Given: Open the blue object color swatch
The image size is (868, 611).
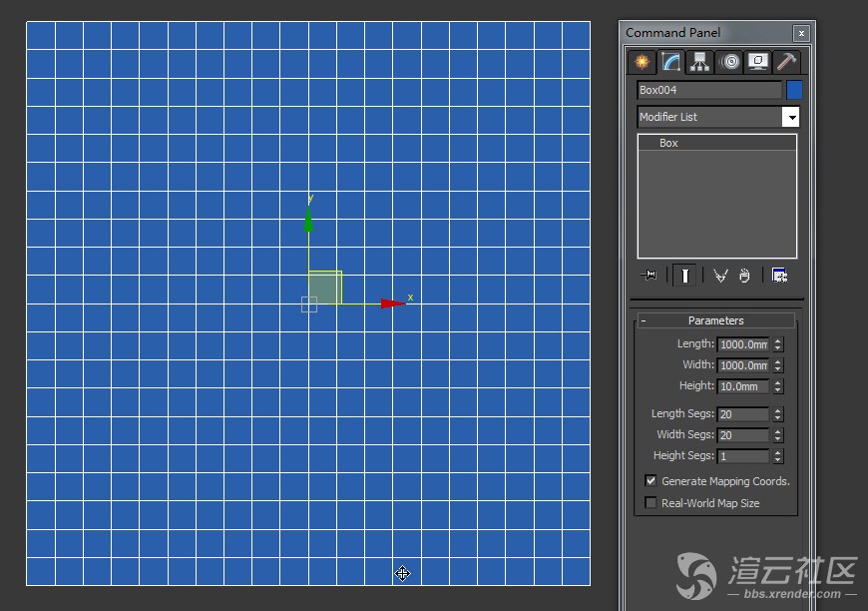Looking at the screenshot, I should (x=794, y=90).
